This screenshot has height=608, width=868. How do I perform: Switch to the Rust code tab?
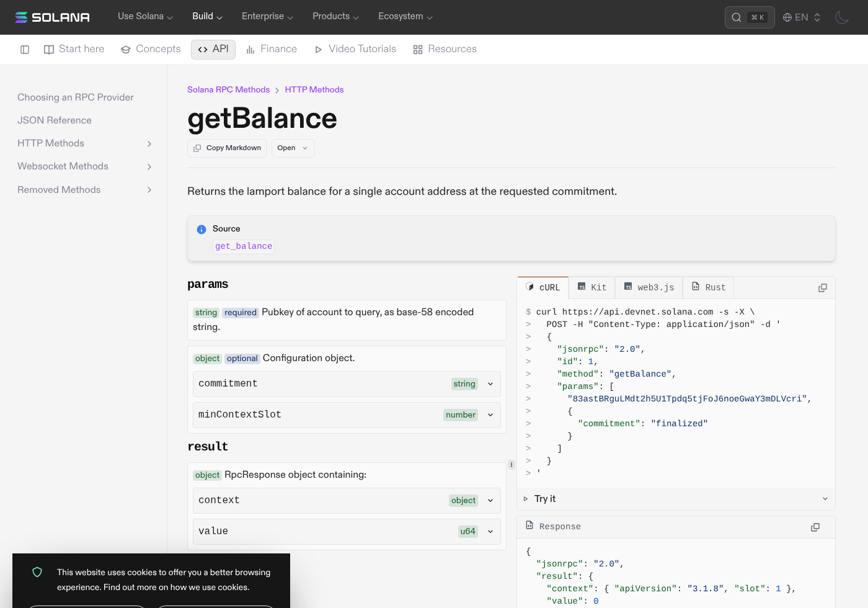point(709,287)
